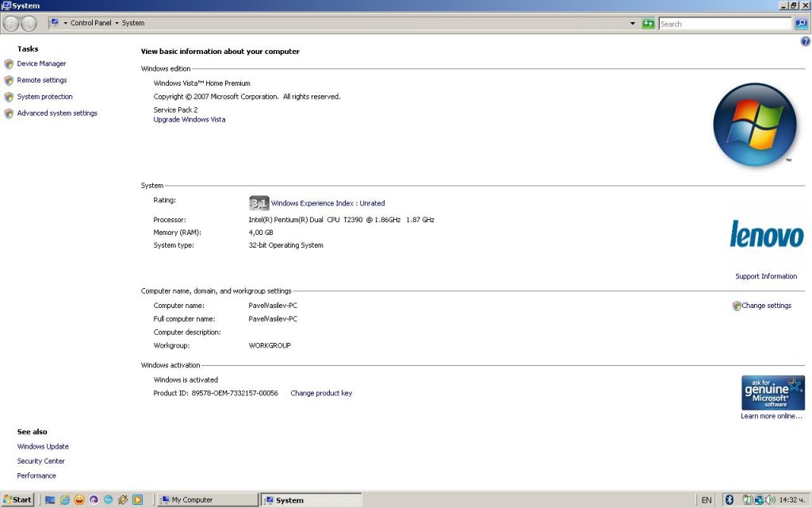Open Advanced system settings

(x=57, y=114)
